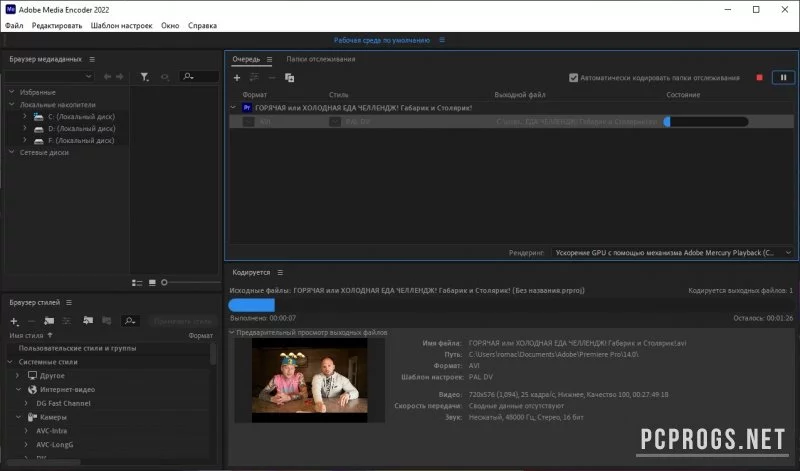The height and width of the screenshot is (471, 800).
Task: Collapse the Системные стили group
Action: pyautogui.click(x=10, y=362)
